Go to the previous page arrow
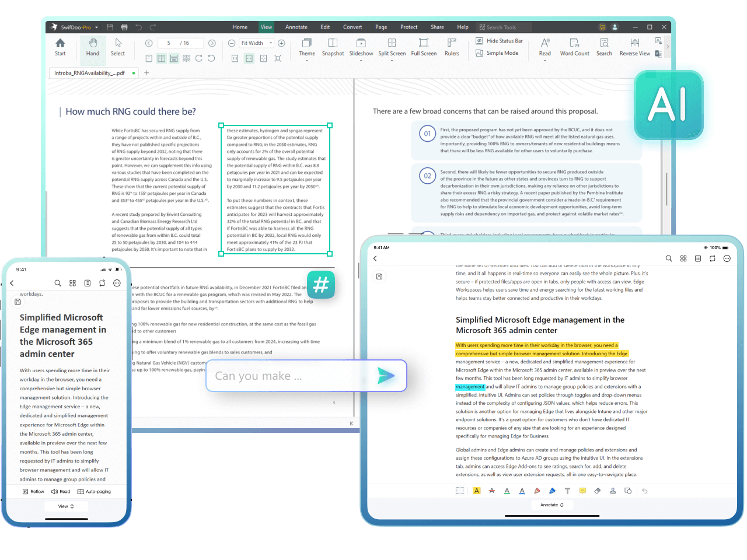The width and height of the screenshot is (747, 560). [x=149, y=43]
